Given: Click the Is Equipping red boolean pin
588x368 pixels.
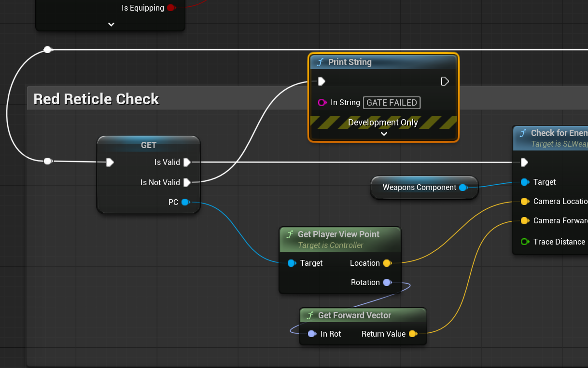Looking at the screenshot, I should (171, 8).
